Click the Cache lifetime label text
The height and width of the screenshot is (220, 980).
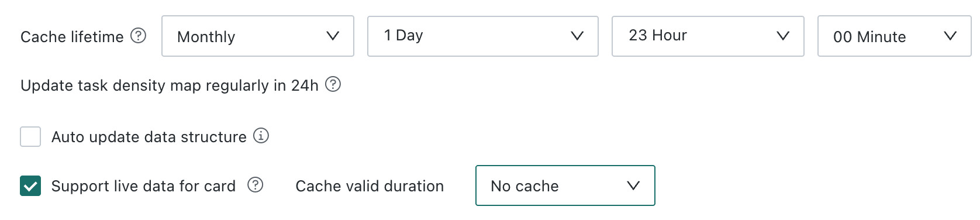[x=72, y=37]
